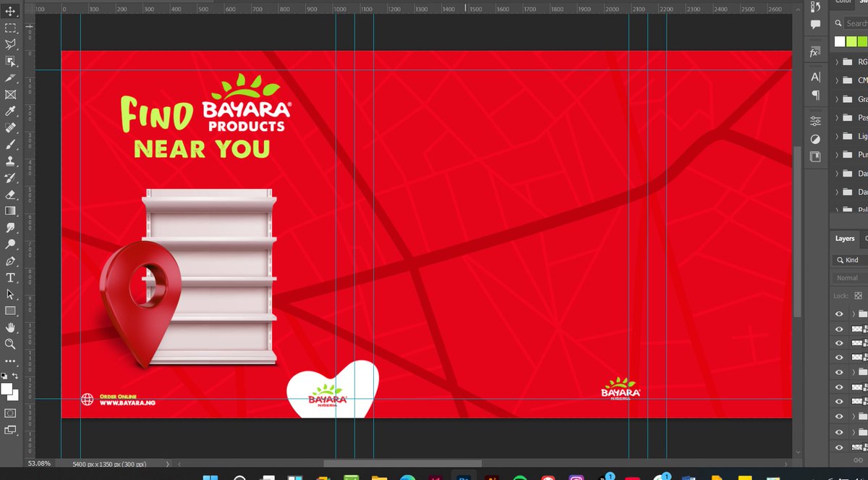Expand the Light swatch folder
This screenshot has height=480, width=868.
(838, 136)
